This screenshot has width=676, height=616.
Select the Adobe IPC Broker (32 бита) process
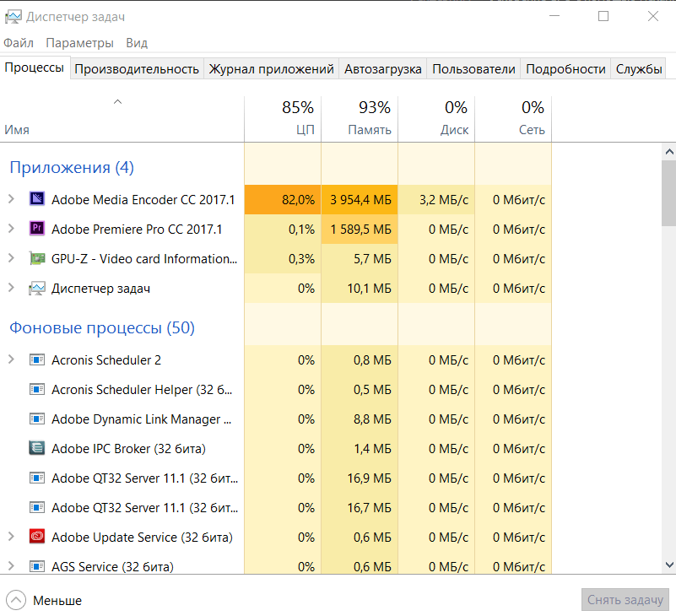coord(276,448)
